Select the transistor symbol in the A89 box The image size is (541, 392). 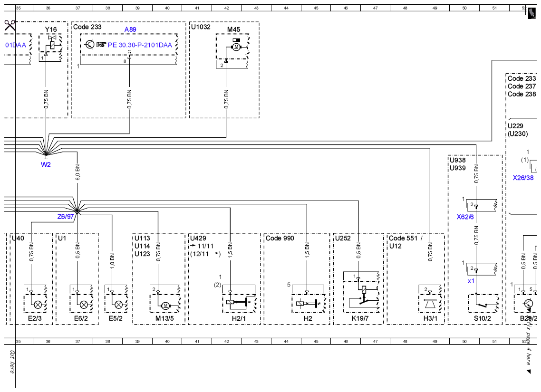90,45
